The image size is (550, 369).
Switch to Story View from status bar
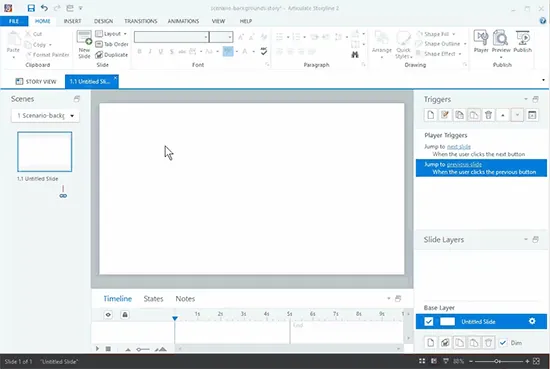pyautogui.click(x=422, y=361)
